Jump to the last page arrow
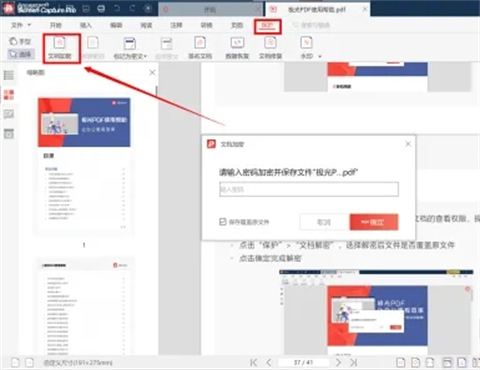 pyautogui.click(x=353, y=362)
